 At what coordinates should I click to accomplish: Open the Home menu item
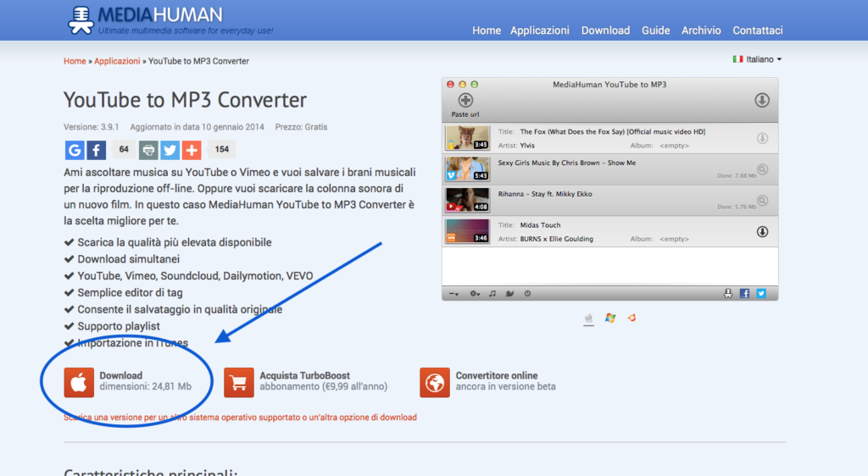pyautogui.click(x=486, y=30)
